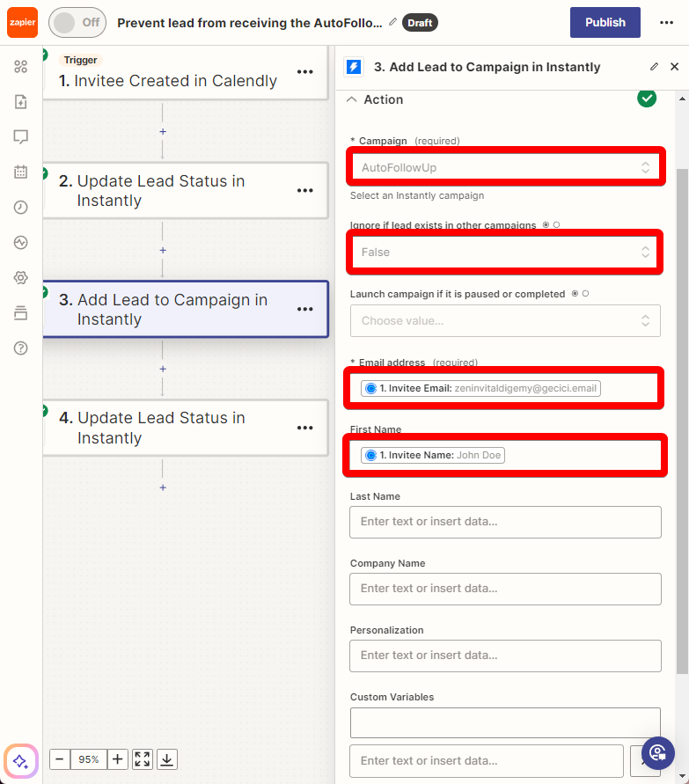Click the Email address input field
689x784 pixels.
tap(505, 389)
